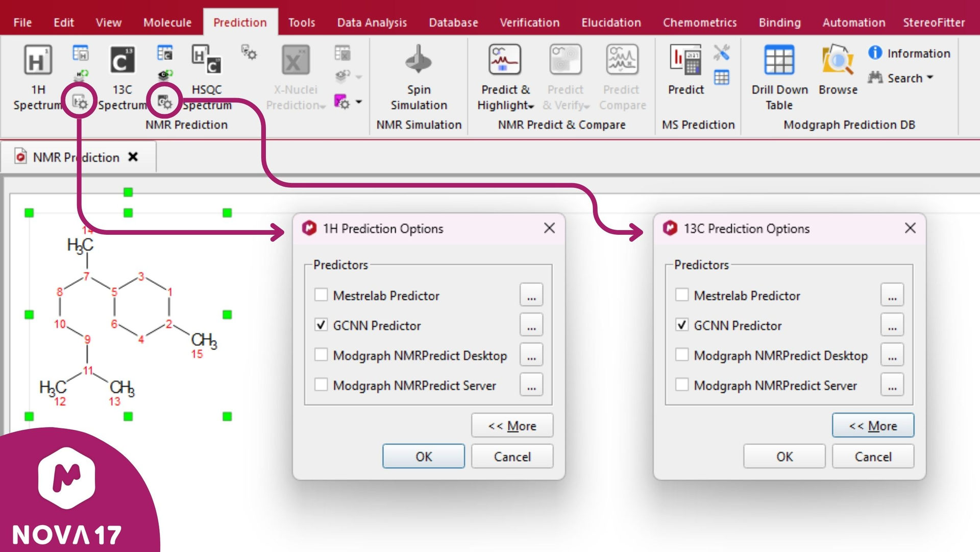Uncheck GCNN Predictor in 13C options

click(682, 325)
